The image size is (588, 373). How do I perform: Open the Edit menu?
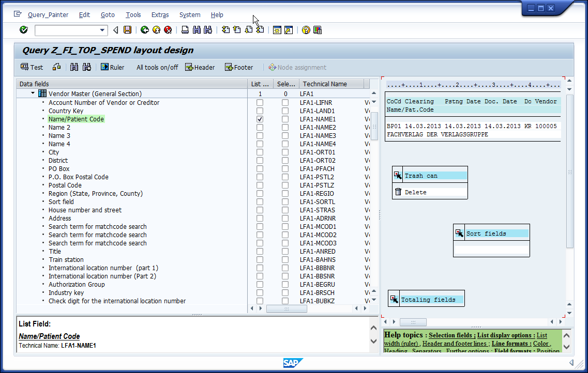[84, 14]
